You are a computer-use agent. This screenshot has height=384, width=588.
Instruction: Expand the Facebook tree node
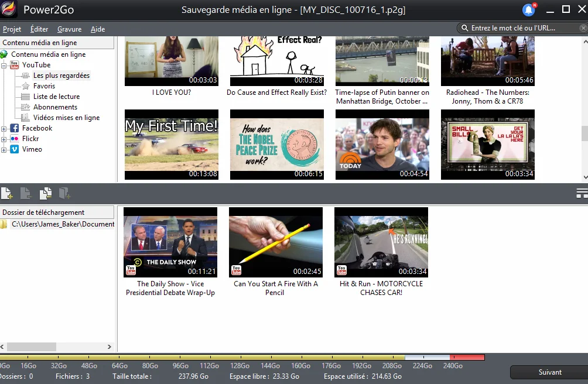(4, 129)
